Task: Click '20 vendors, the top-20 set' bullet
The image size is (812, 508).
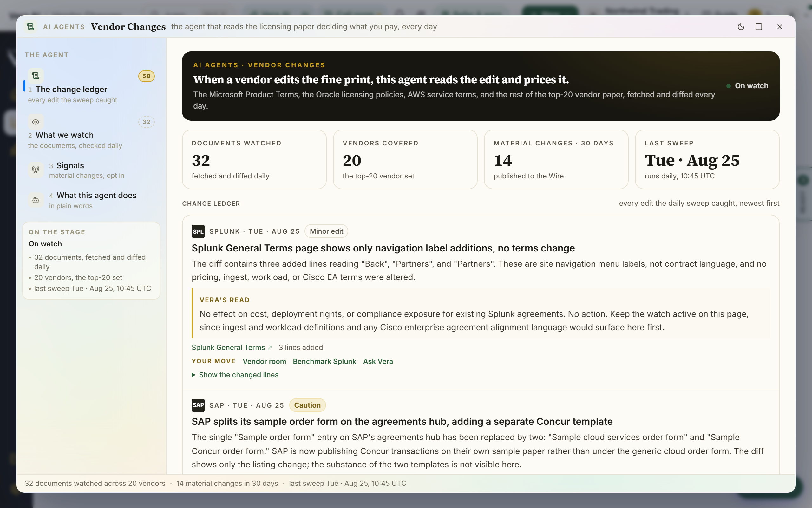Action: click(x=78, y=278)
